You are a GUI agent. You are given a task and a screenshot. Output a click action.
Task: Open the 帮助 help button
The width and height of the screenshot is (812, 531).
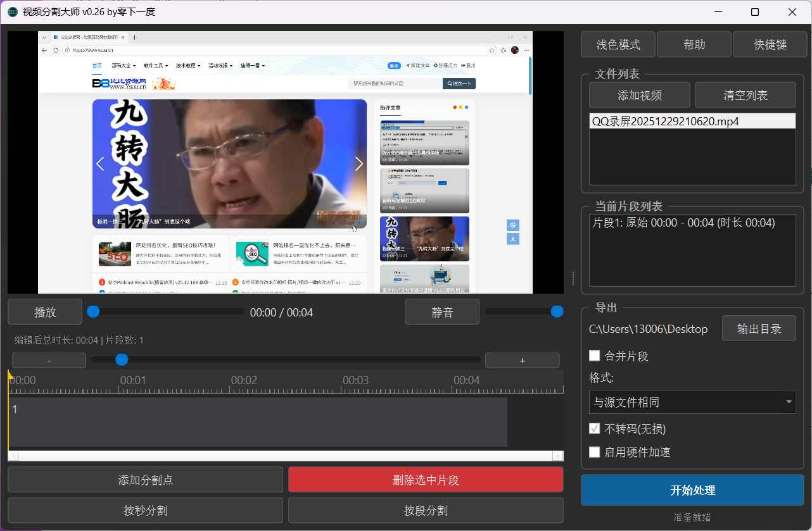pyautogui.click(x=694, y=44)
